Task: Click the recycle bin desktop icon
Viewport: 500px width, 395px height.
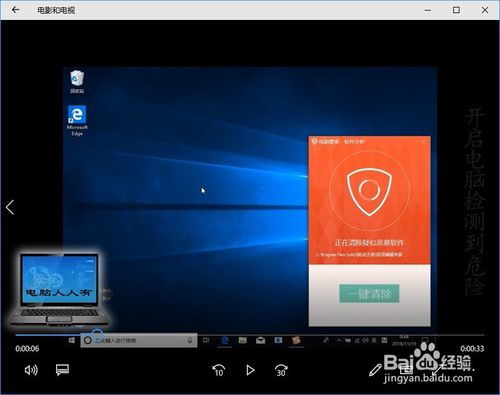Action: click(x=77, y=82)
